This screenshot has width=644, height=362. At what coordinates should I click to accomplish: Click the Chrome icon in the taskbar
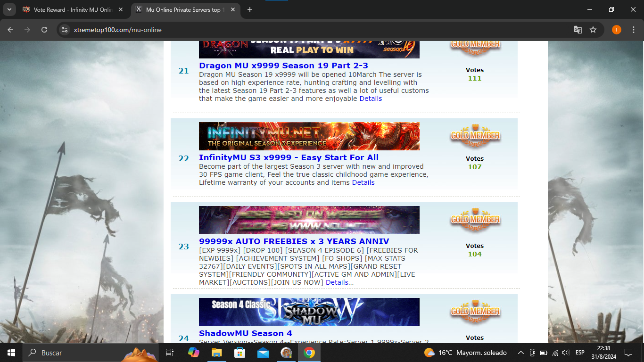(309, 353)
